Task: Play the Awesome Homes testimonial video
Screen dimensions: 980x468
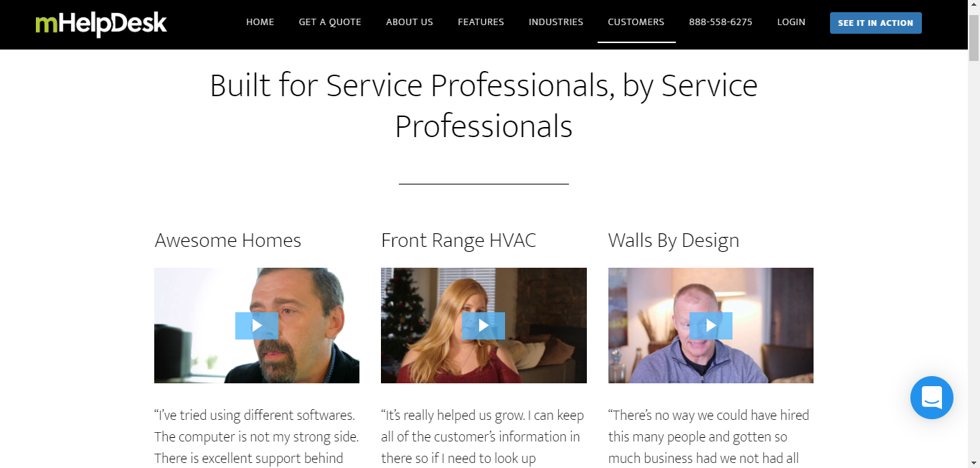Action: coord(256,325)
